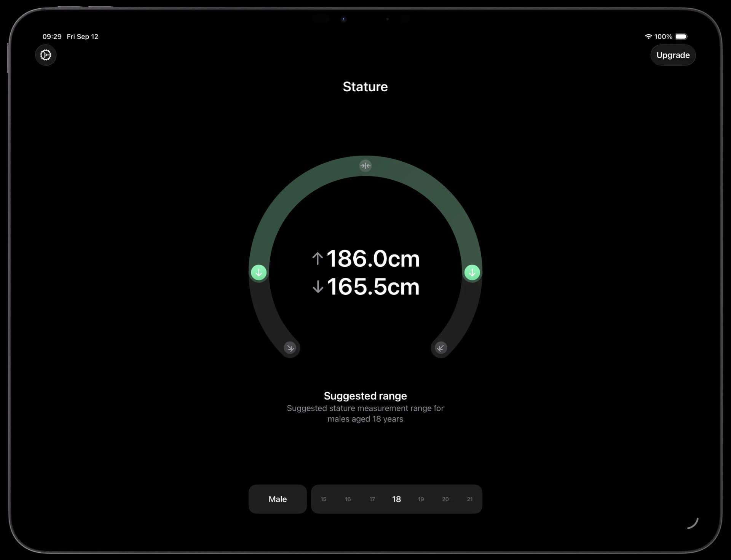Click the upper 186.0cm value
The image size is (731, 560).
tap(373, 259)
